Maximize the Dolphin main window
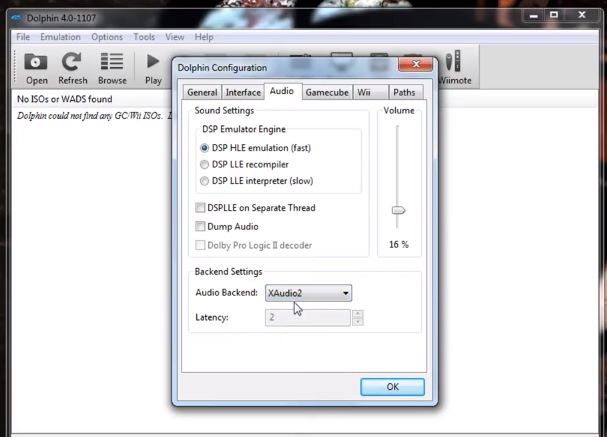Screen dimensions: 607x437 click(554, 15)
